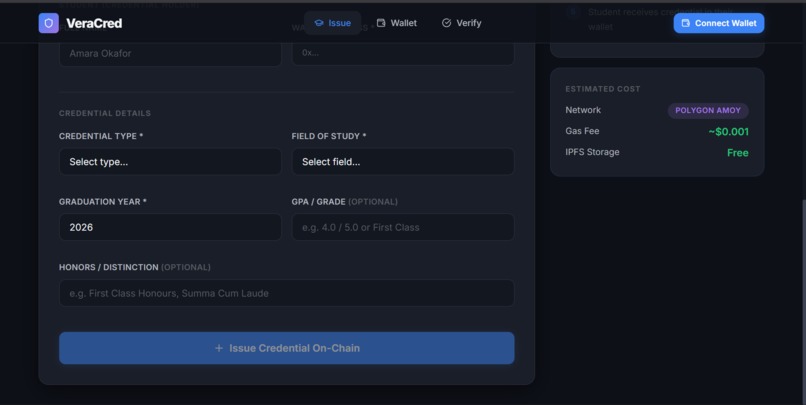Image resolution: width=806 pixels, height=405 pixels.
Task: Open the Field of Study dropdown
Action: coord(403,161)
